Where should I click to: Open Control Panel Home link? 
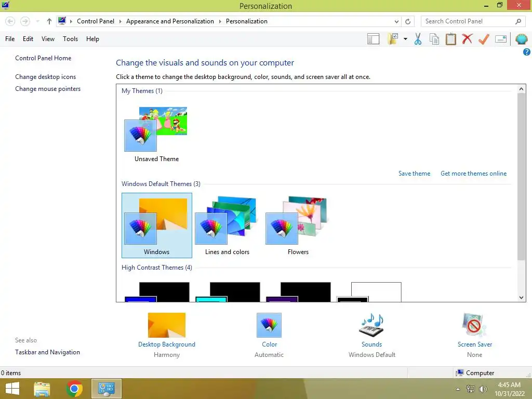pyautogui.click(x=43, y=58)
